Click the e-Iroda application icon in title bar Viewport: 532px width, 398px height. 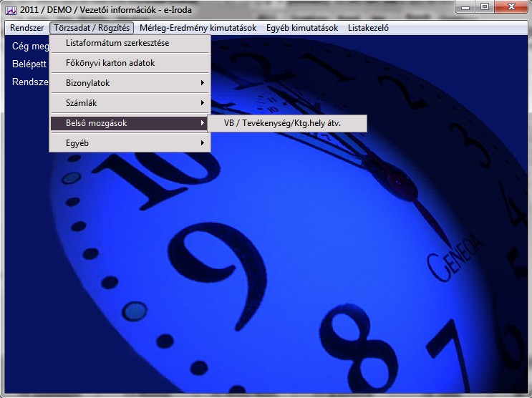(x=11, y=9)
